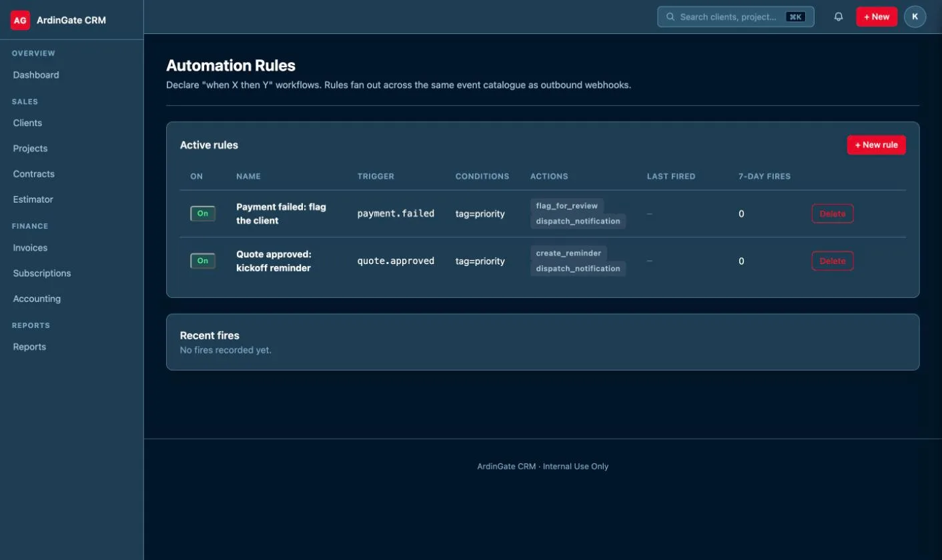Click the REPORTS section label
Viewport: 942px width, 560px height.
tap(31, 325)
